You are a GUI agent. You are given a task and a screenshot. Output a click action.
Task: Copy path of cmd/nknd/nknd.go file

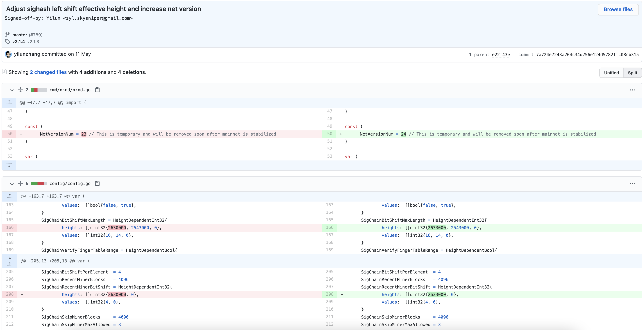coord(97,90)
